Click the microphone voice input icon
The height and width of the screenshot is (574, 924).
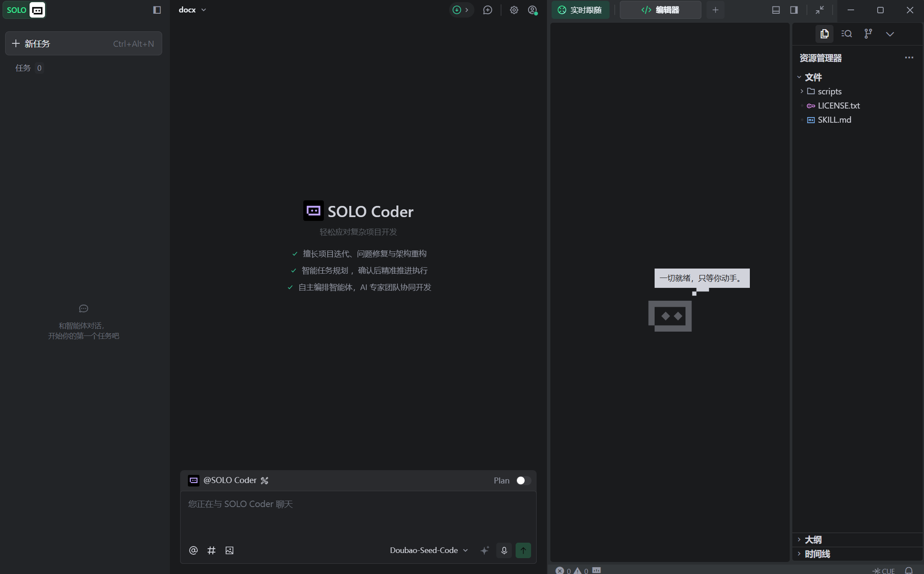click(504, 550)
